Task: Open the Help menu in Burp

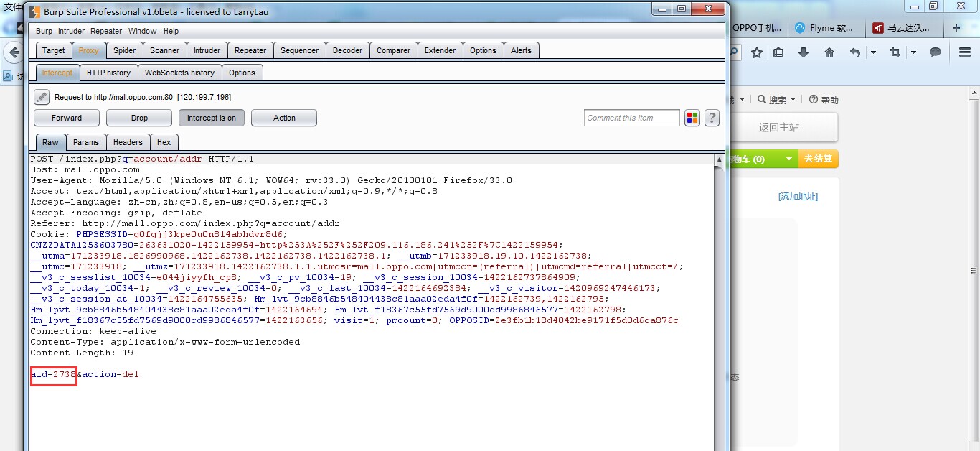Action: [171, 31]
